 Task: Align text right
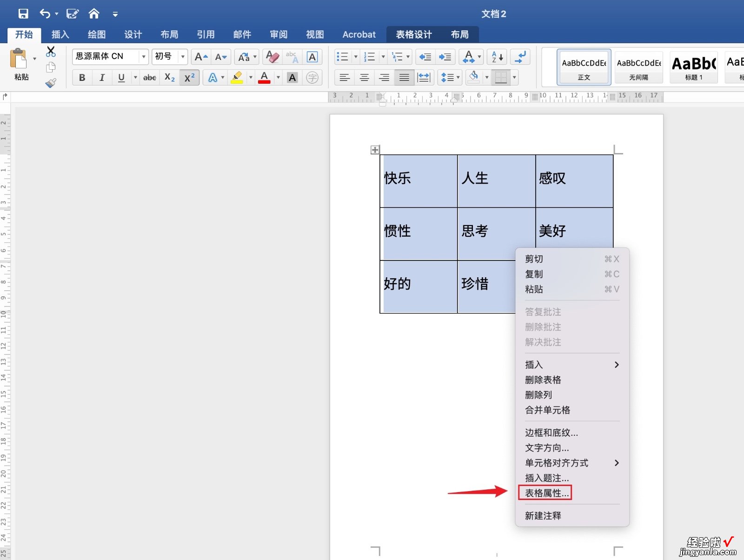point(384,78)
